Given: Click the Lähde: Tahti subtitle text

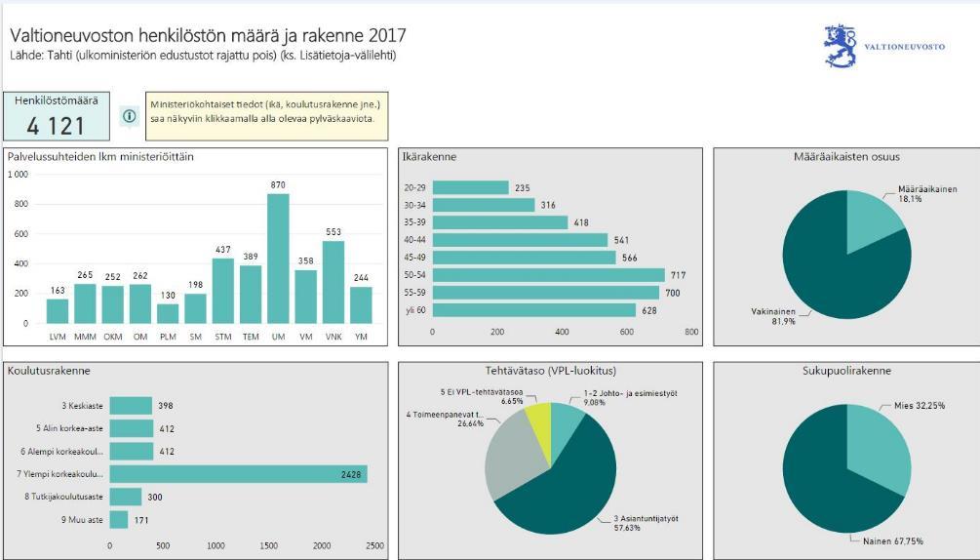Looking at the screenshot, I should pos(203,55).
